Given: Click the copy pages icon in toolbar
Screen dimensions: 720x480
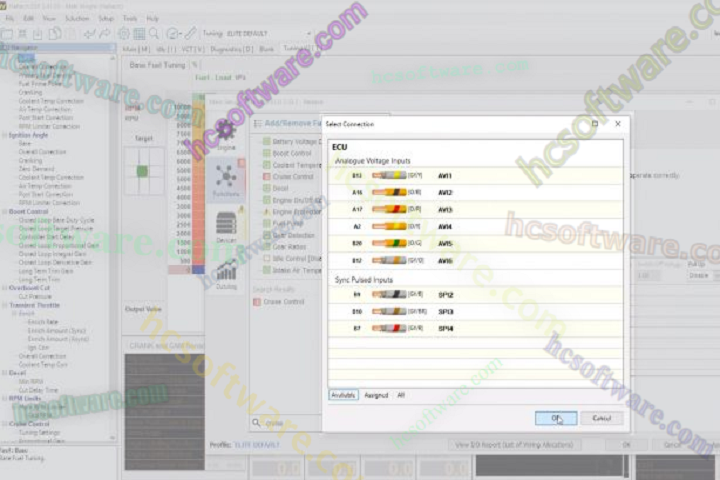Looking at the screenshot, I should pyautogui.click(x=55, y=34).
